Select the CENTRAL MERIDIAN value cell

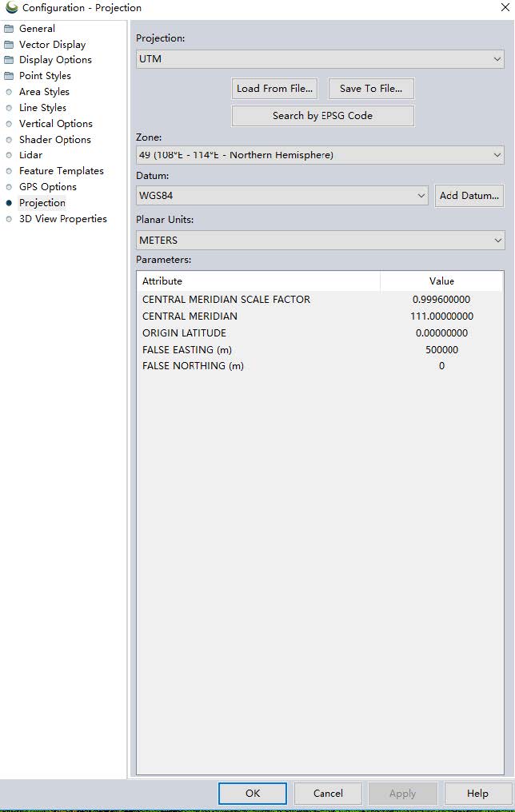click(441, 316)
